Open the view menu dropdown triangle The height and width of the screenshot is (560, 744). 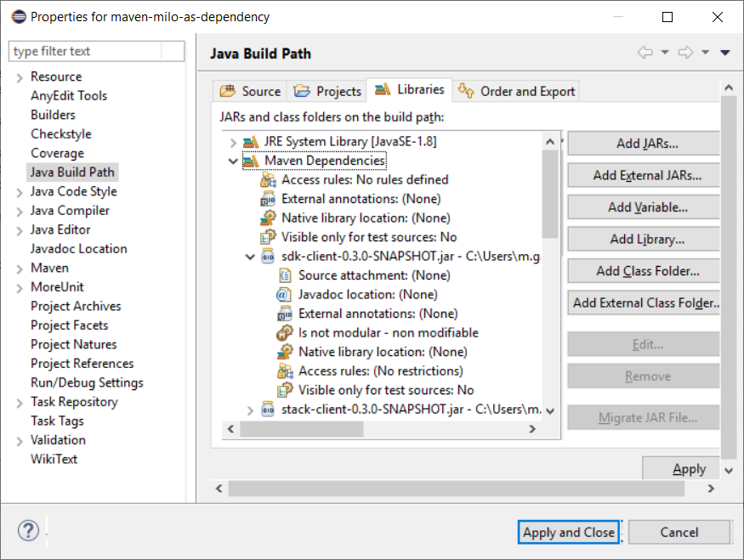click(x=724, y=53)
